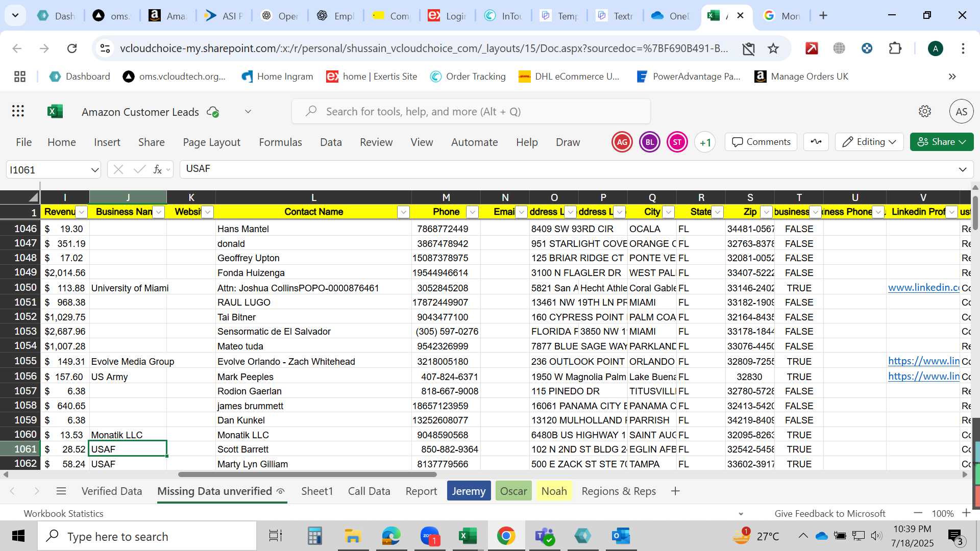Click the Excel logo icon beside the title
Viewport: 980px width, 551px height.
coord(55,111)
